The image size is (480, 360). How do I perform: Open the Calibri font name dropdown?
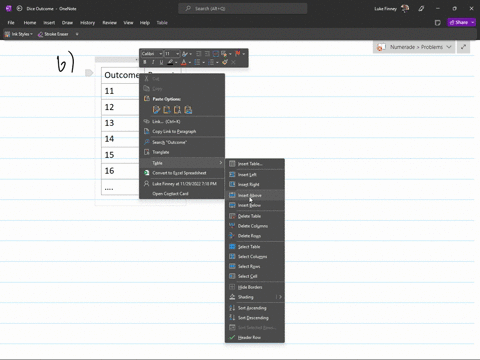point(161,54)
